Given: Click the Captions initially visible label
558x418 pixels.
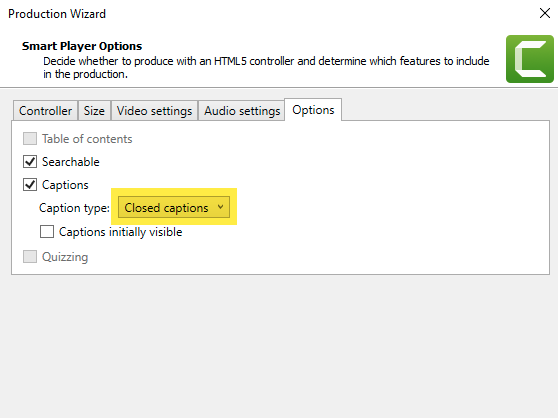Looking at the screenshot, I should [x=121, y=232].
